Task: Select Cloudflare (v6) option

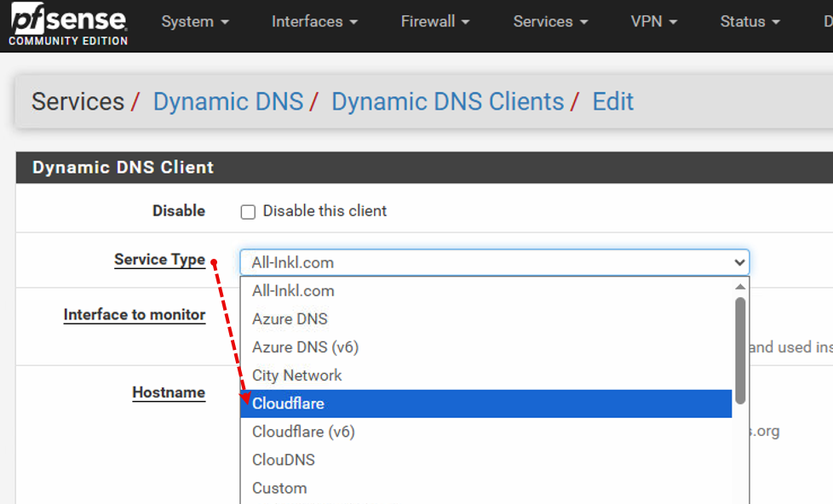Action: (486, 432)
